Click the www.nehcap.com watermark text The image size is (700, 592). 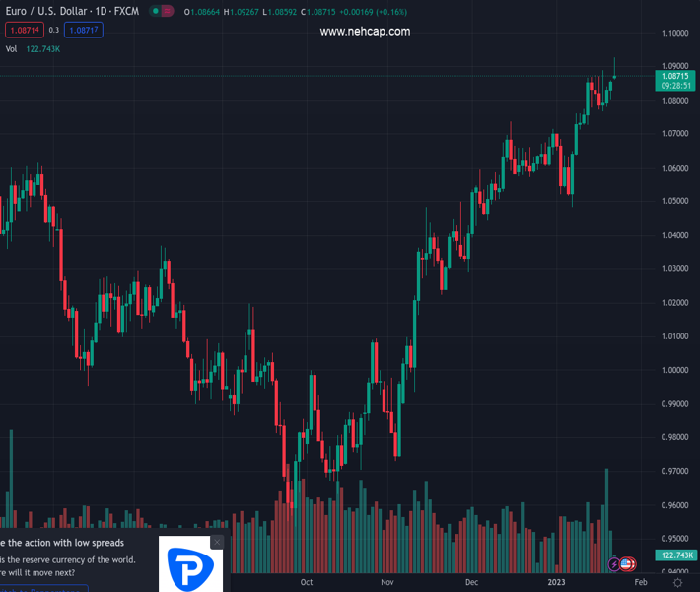pyautogui.click(x=365, y=32)
